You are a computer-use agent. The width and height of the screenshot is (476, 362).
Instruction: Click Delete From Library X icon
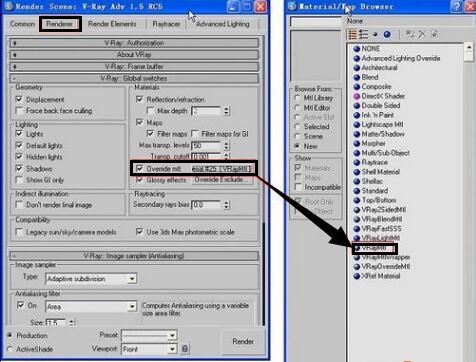coord(422,34)
